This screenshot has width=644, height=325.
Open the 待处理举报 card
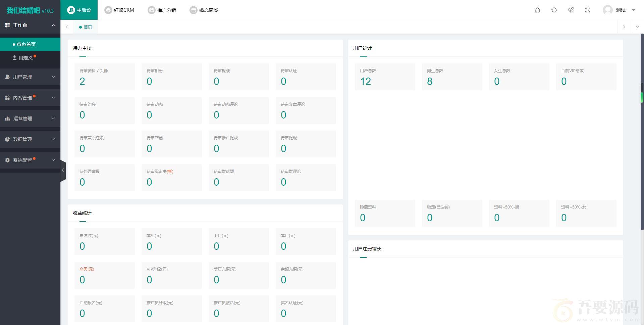105,178
